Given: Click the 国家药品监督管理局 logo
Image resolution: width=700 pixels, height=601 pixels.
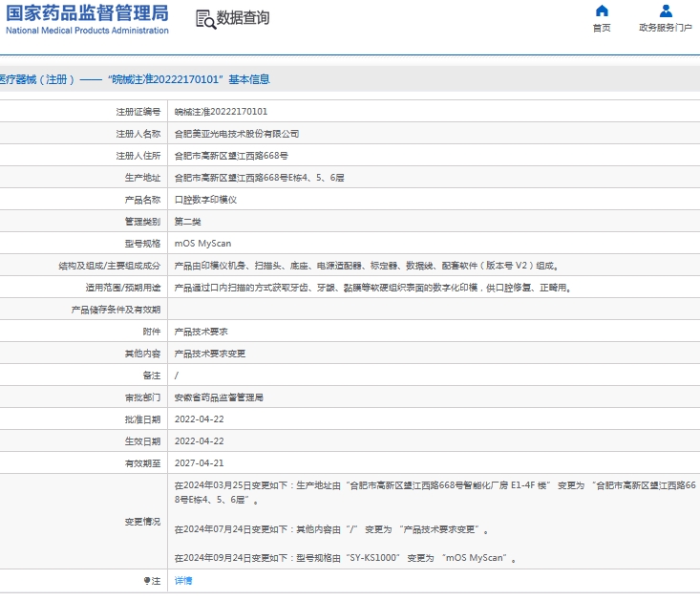Looking at the screenshot, I should (87, 20).
